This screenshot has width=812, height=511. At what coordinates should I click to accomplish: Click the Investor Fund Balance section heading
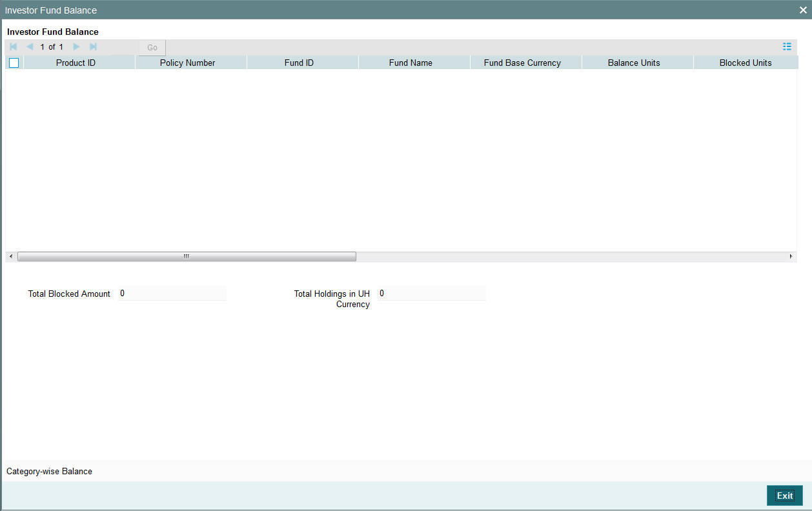click(x=53, y=32)
